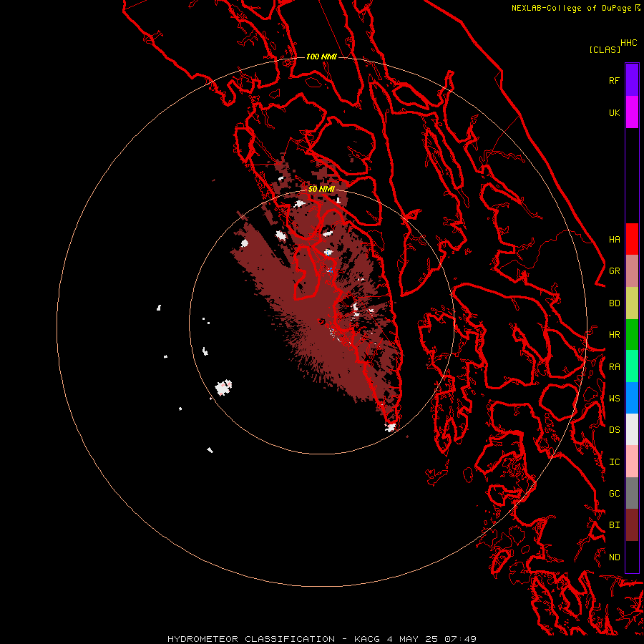Click the RF purple legend swatch
Screen dimensions: 644x644
[x=632, y=80]
